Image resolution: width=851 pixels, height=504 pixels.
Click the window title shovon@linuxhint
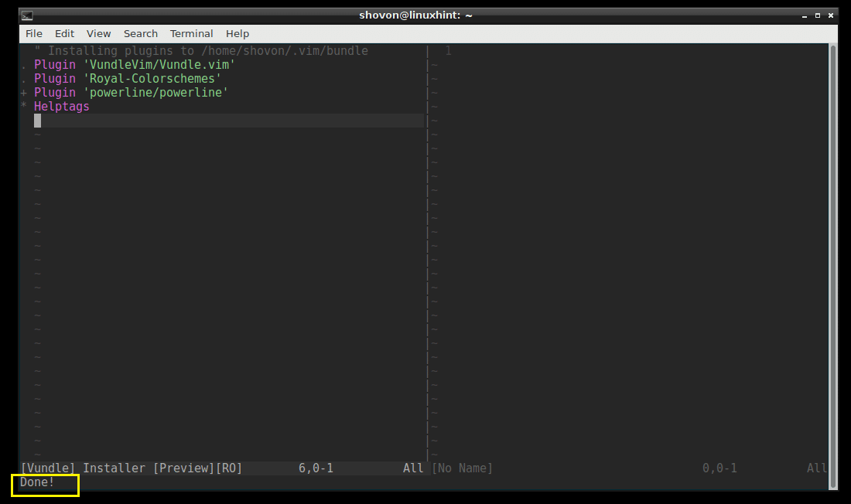pyautogui.click(x=415, y=15)
